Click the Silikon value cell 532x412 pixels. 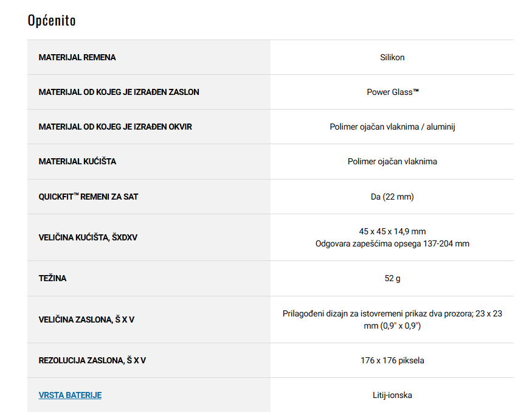(392, 57)
